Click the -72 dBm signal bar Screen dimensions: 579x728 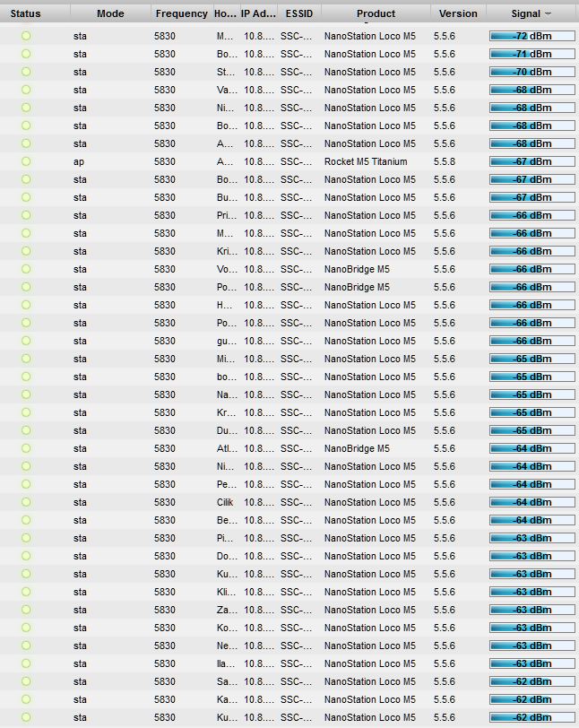click(532, 36)
